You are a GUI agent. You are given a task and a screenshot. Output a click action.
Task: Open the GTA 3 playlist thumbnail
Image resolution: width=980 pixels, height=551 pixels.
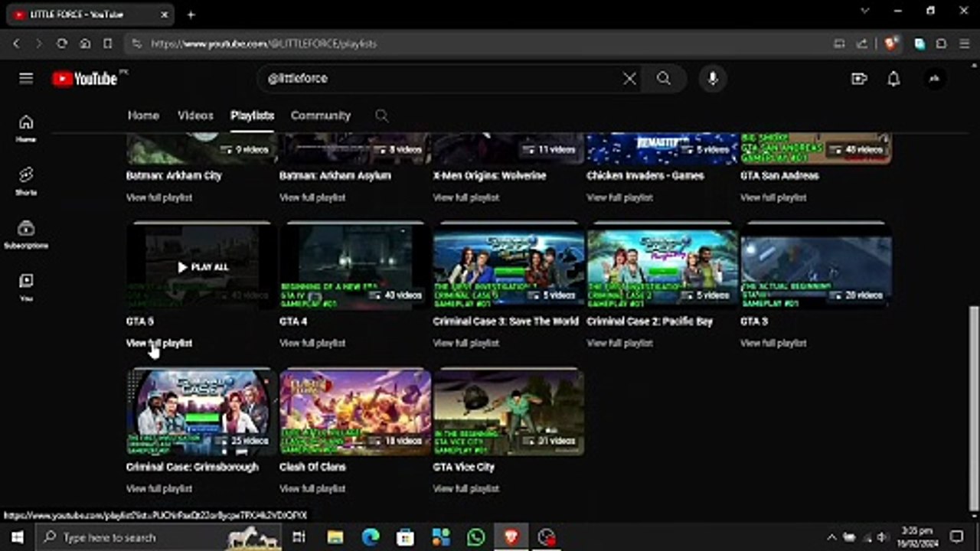[816, 266]
